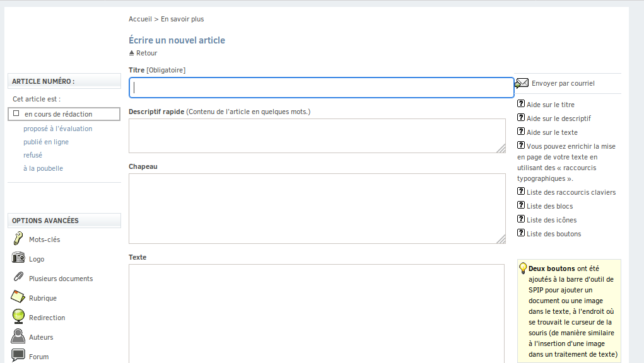644x363 pixels.
Task: Click the Forum speech bubble icon
Action: pyautogui.click(x=18, y=355)
